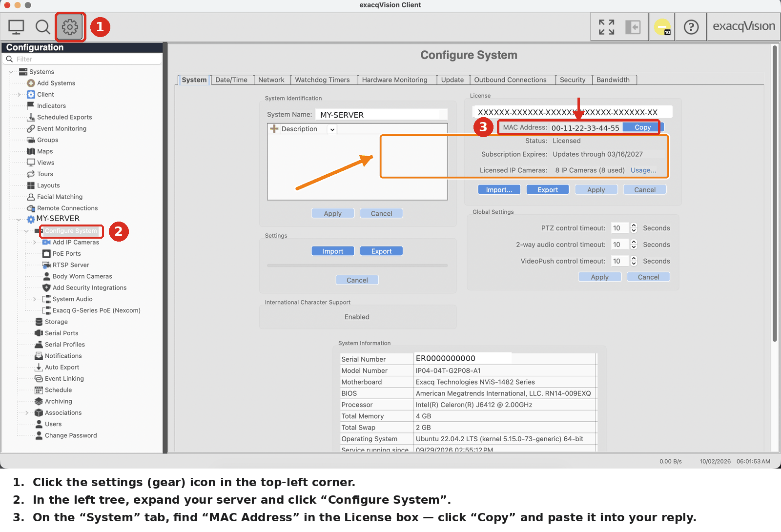Screen dimensions: 781x532
Task: Open the Help question mark icon
Action: pyautogui.click(x=691, y=27)
